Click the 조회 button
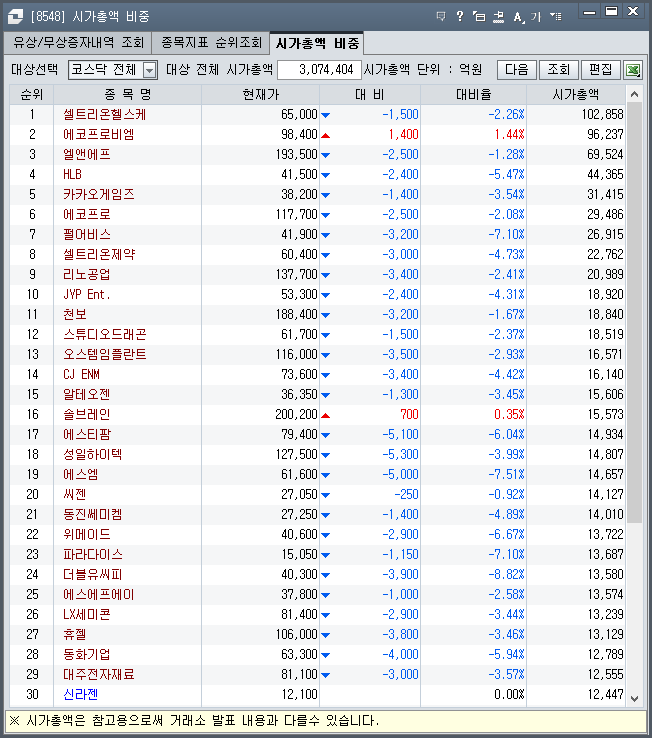 pyautogui.click(x=559, y=70)
